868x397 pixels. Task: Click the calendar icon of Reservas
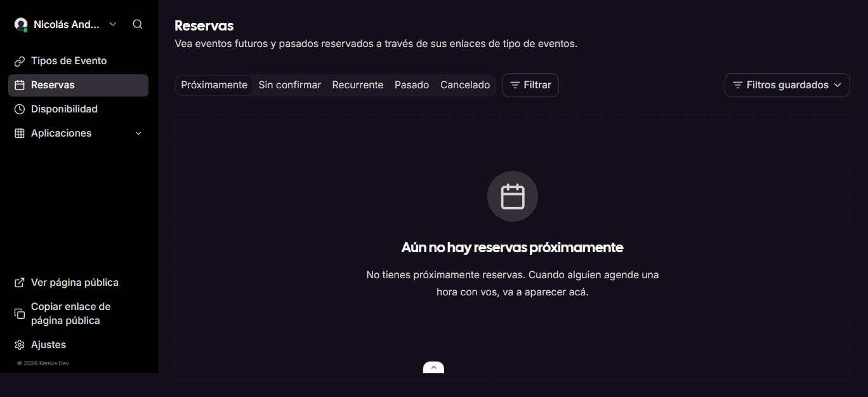pos(20,85)
